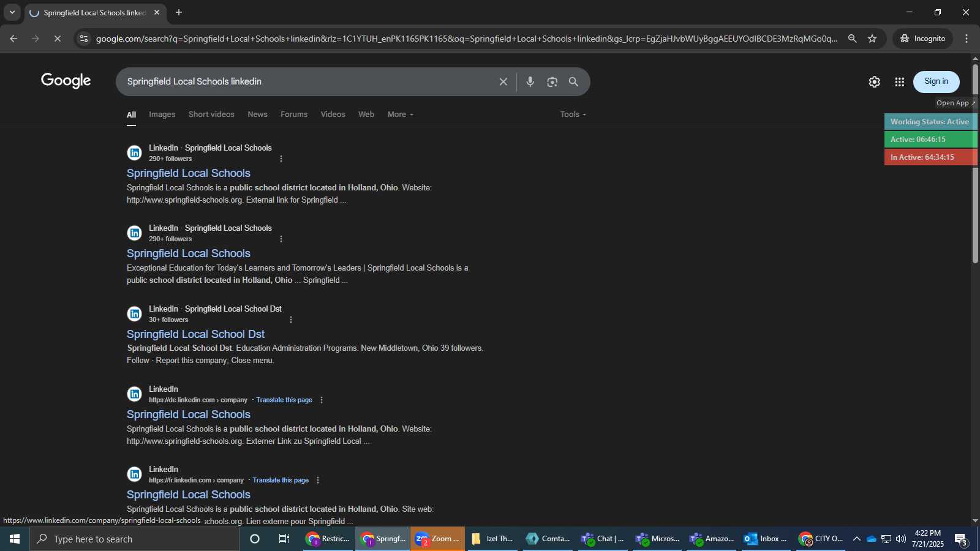Open more options for first LinkedIn result
Screen dimensions: 980x551
pos(281,159)
